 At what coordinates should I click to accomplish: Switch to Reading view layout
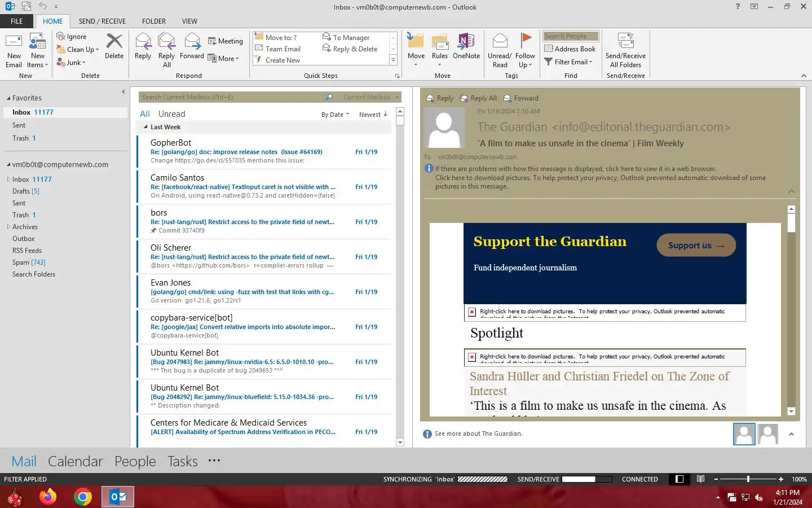(700, 479)
